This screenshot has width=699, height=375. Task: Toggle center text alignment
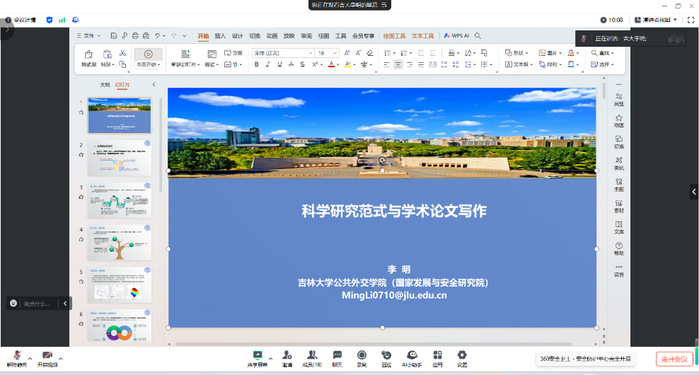(x=398, y=65)
